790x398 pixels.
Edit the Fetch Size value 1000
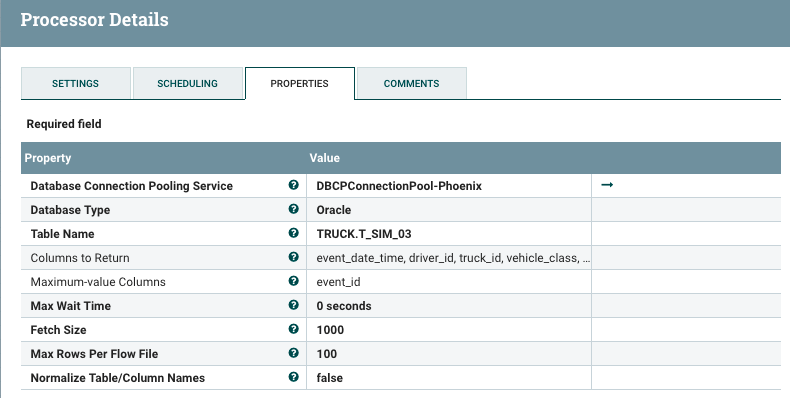tap(449, 330)
